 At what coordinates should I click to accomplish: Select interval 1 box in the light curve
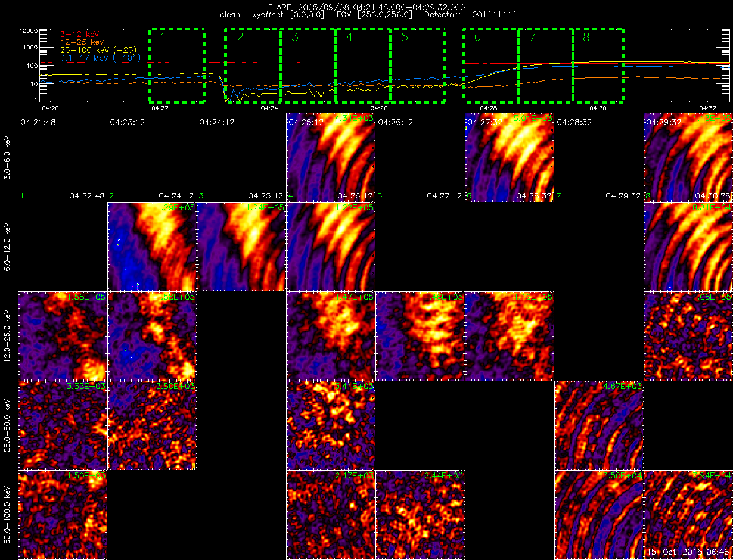tap(176, 66)
